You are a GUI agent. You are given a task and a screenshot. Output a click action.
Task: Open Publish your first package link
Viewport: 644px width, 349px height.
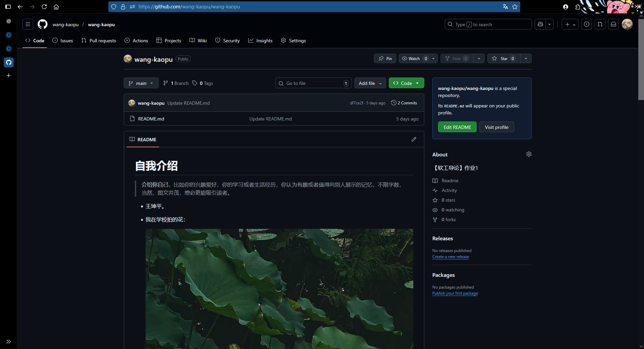tap(455, 293)
